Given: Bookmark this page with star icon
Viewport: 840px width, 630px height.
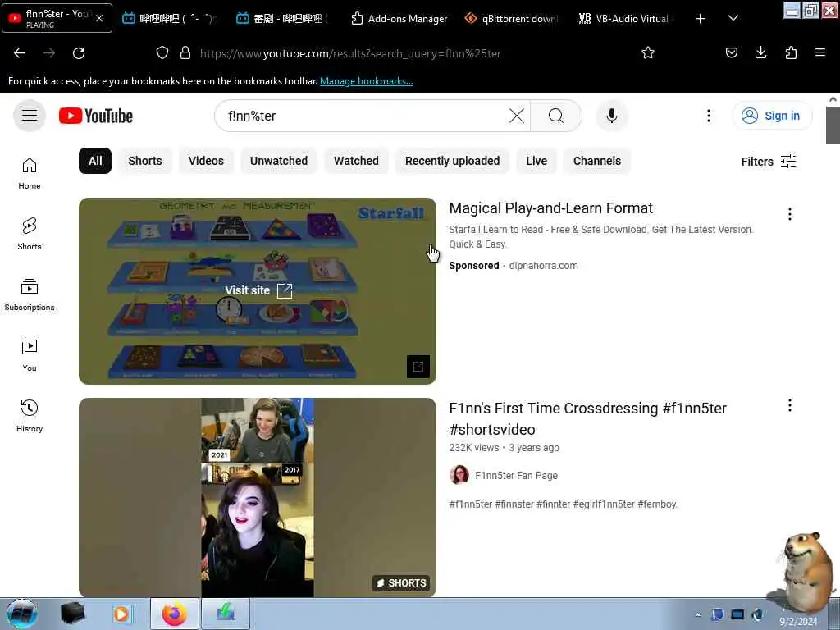Looking at the screenshot, I should pos(648,53).
